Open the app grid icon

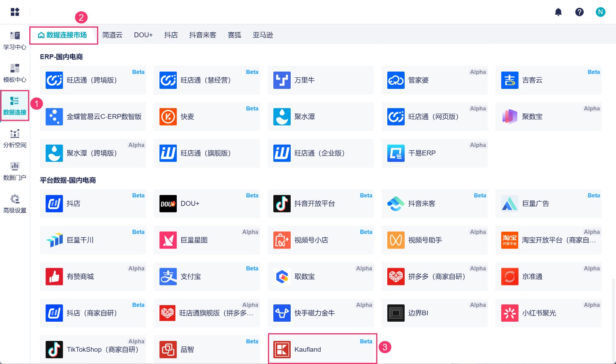(x=15, y=12)
